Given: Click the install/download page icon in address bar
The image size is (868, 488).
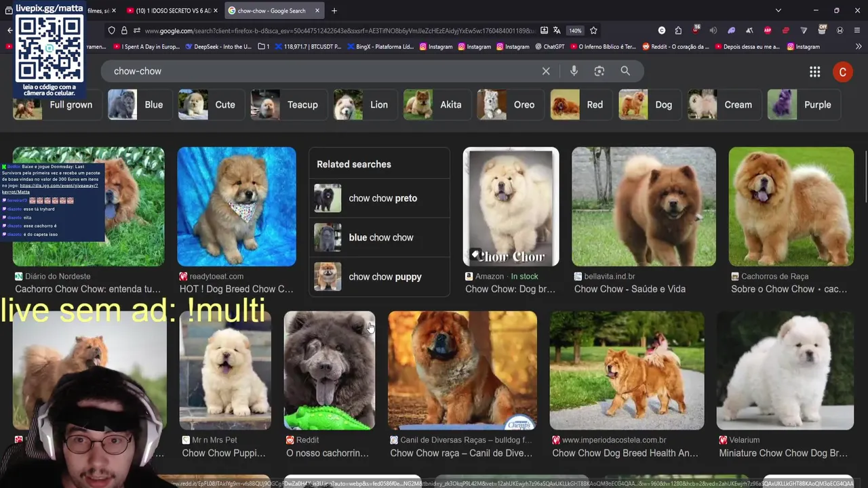Looking at the screenshot, I should (544, 30).
